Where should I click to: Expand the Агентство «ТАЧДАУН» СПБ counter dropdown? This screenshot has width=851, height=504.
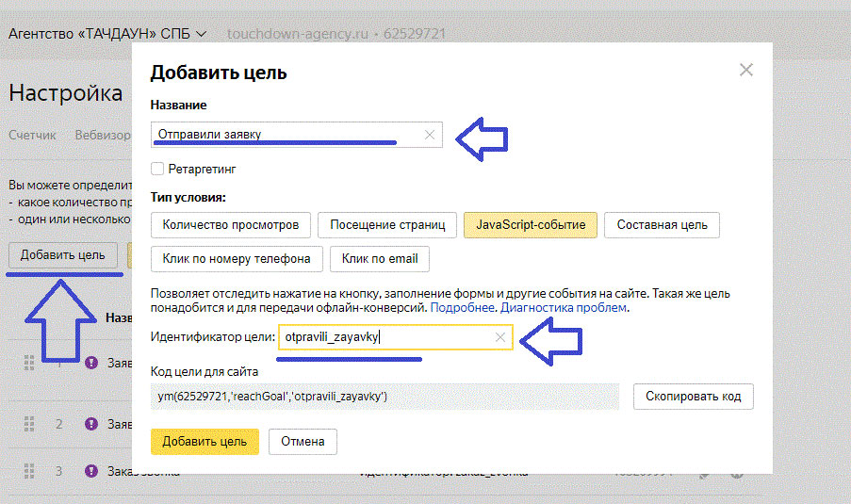click(x=106, y=34)
